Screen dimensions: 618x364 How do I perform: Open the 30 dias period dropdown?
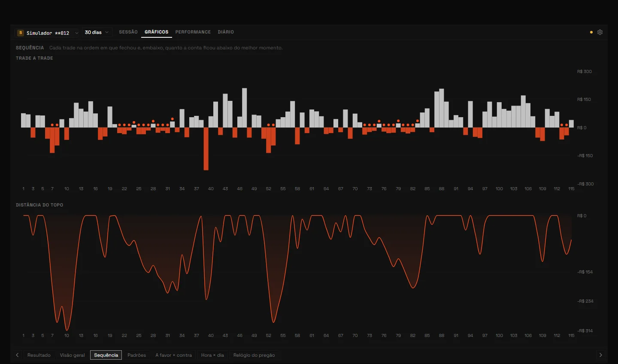click(97, 32)
